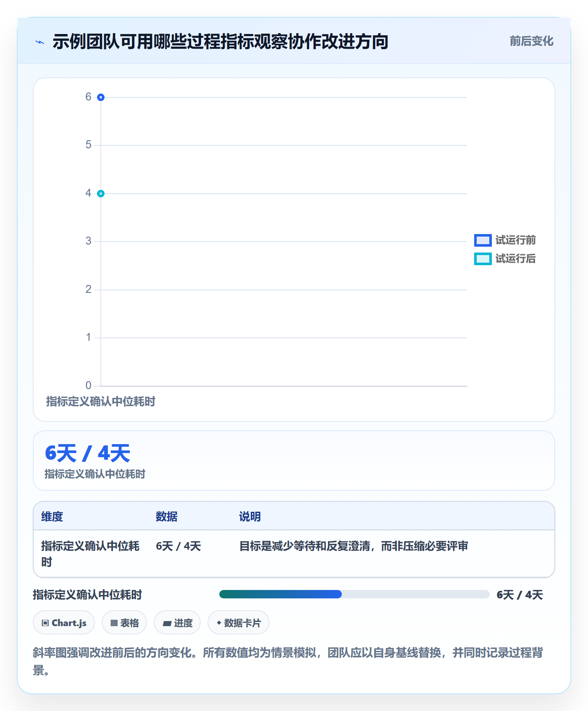Screen dimensions: 588x711
Task: Click the 数据卡片 chip
Action: point(239,622)
